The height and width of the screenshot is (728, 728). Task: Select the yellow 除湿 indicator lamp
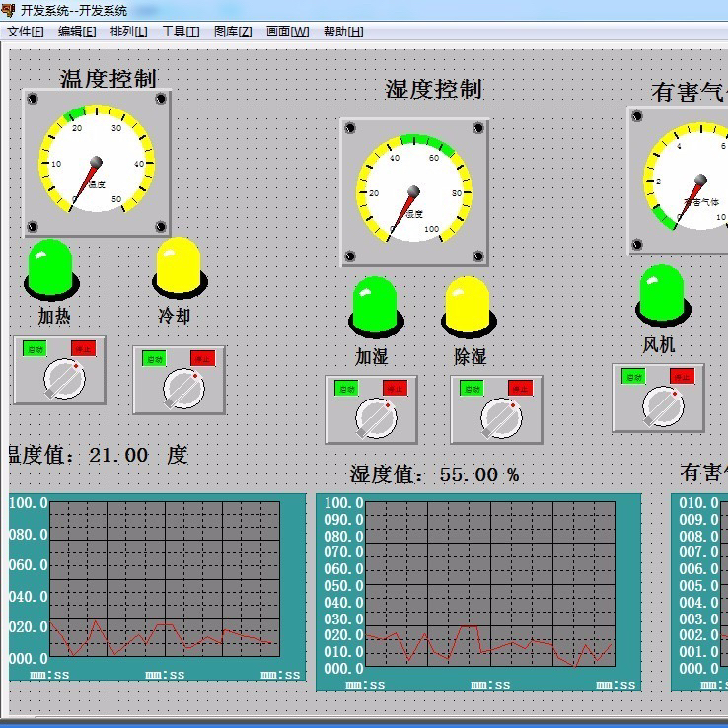click(x=468, y=307)
